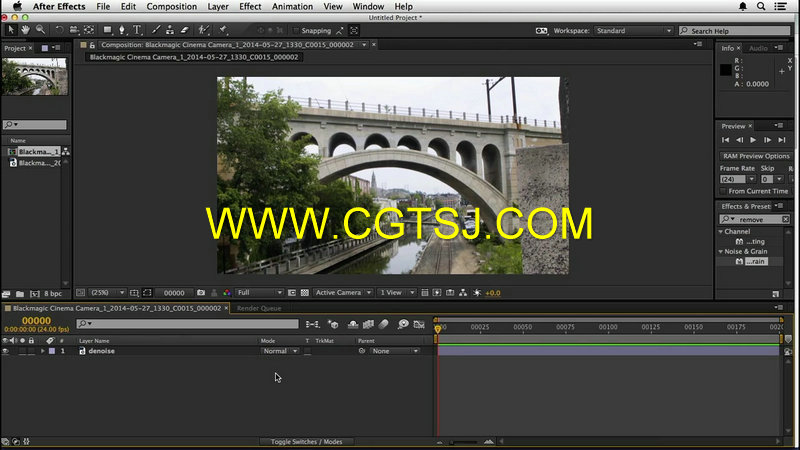Select the Selection arrow tool
800x450 pixels.
point(10,30)
